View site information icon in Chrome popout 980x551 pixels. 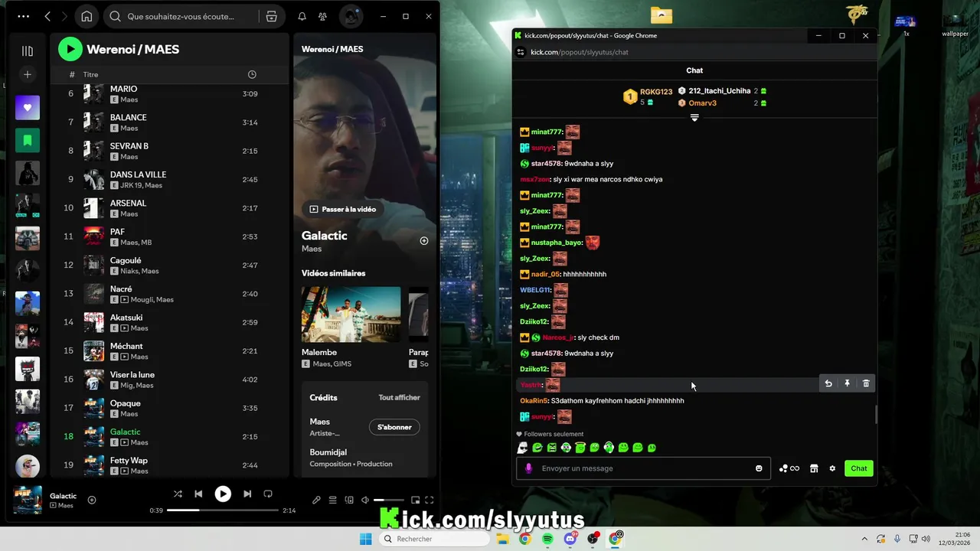[521, 52]
